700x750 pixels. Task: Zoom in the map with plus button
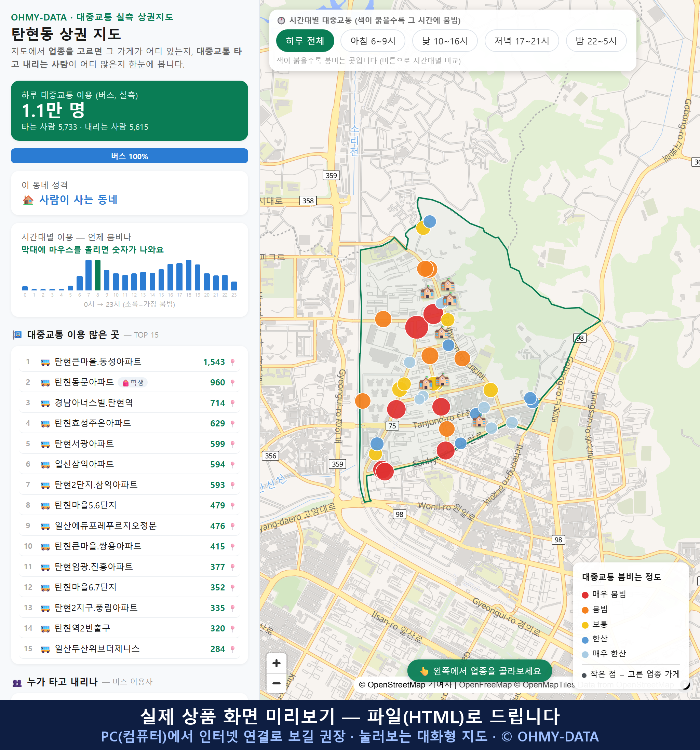tap(276, 663)
